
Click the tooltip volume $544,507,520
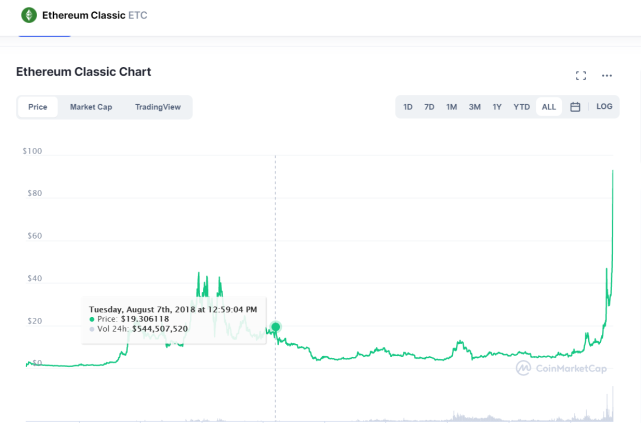[160, 329]
